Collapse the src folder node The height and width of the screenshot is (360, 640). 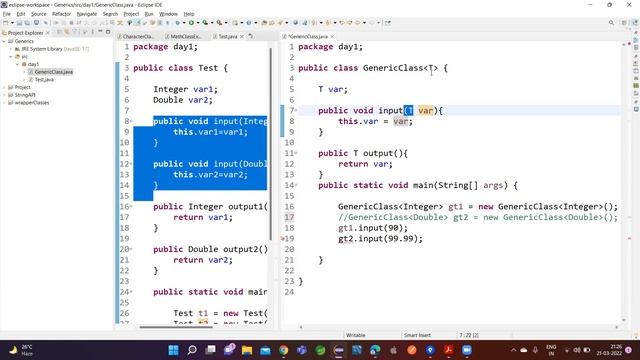pos(11,57)
